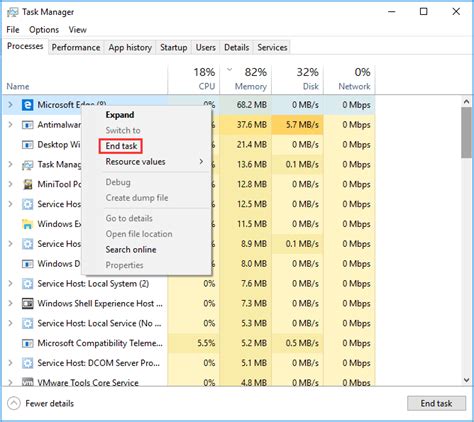Click the Antimalware process icon

27,125
